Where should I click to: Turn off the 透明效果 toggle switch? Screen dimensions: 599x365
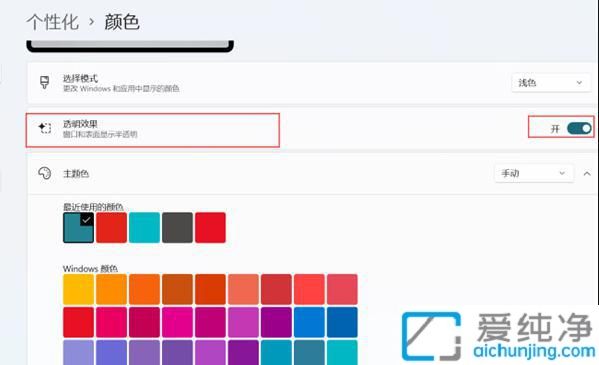coord(579,128)
